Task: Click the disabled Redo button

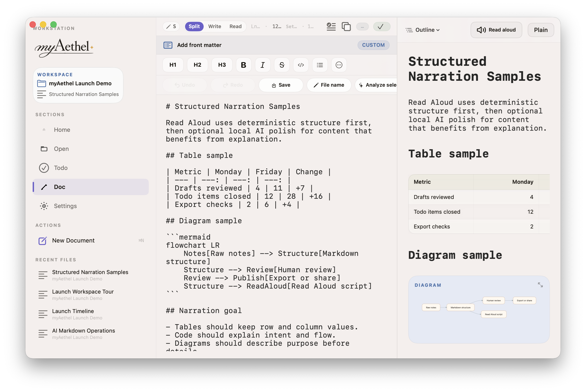Action: tap(233, 85)
